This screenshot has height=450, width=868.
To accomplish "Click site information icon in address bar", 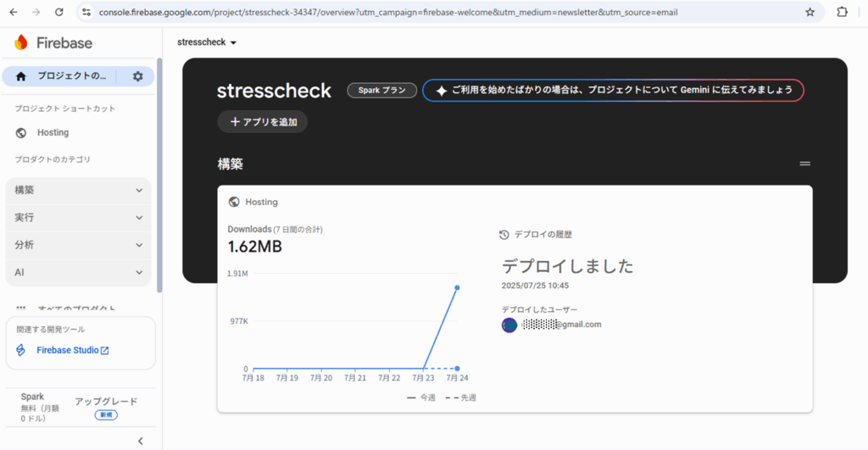I will pyautogui.click(x=86, y=12).
